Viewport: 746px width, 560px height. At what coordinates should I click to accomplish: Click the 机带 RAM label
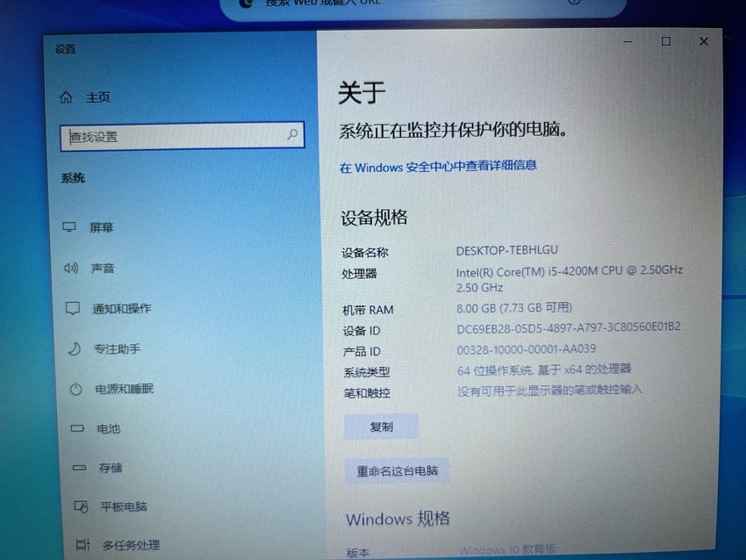(x=368, y=310)
